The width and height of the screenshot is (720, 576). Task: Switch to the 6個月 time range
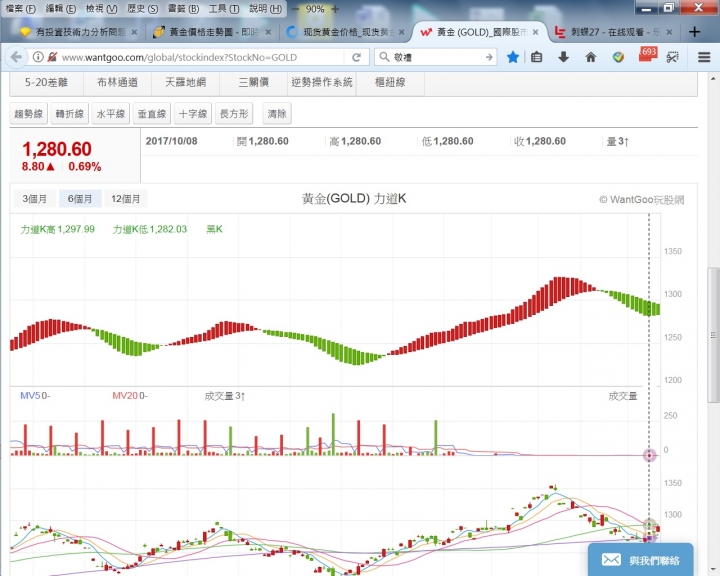click(80, 199)
